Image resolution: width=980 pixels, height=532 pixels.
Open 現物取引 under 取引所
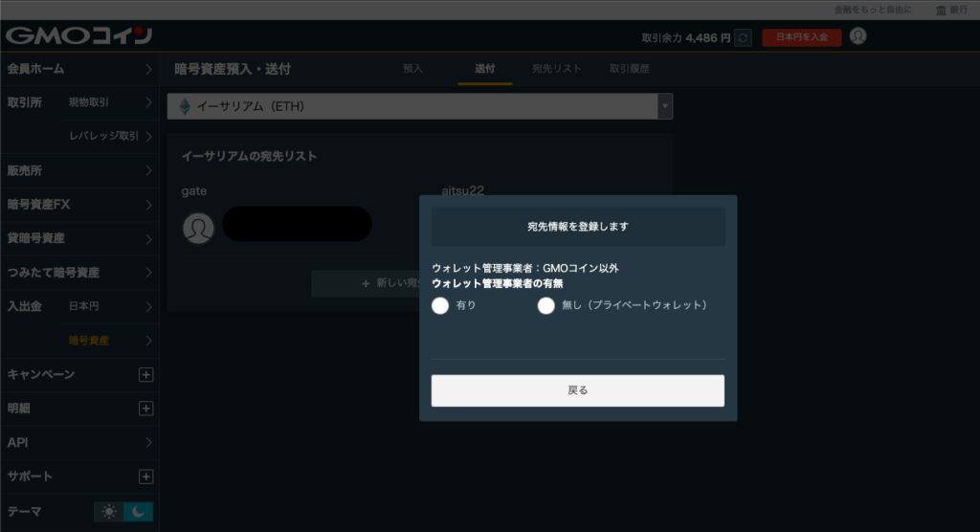pyautogui.click(x=110, y=102)
